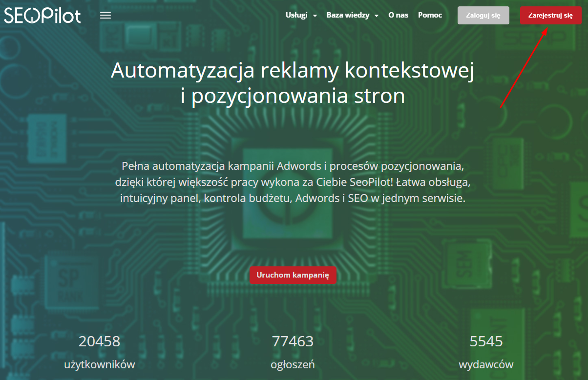Open the Pomoc menu item
This screenshot has width=588, height=380.
[430, 15]
